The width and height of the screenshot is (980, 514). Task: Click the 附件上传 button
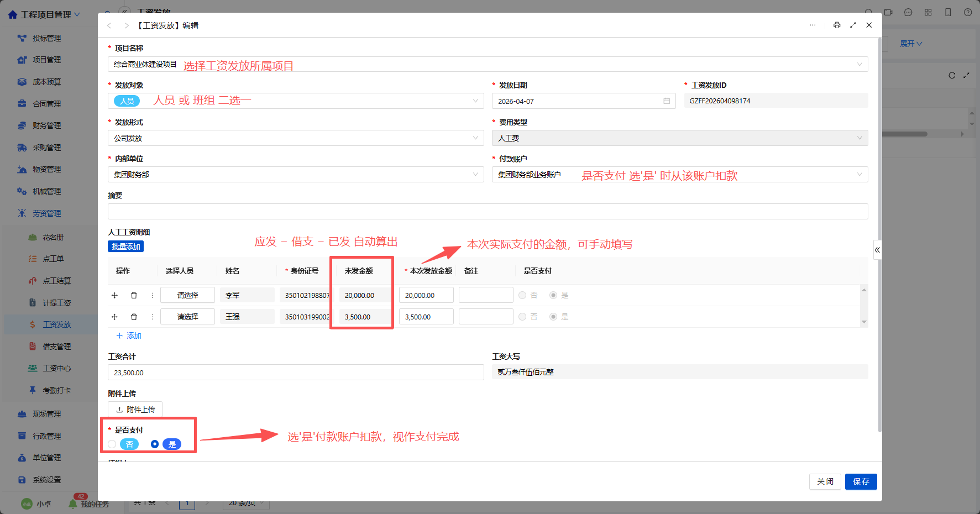tap(135, 410)
